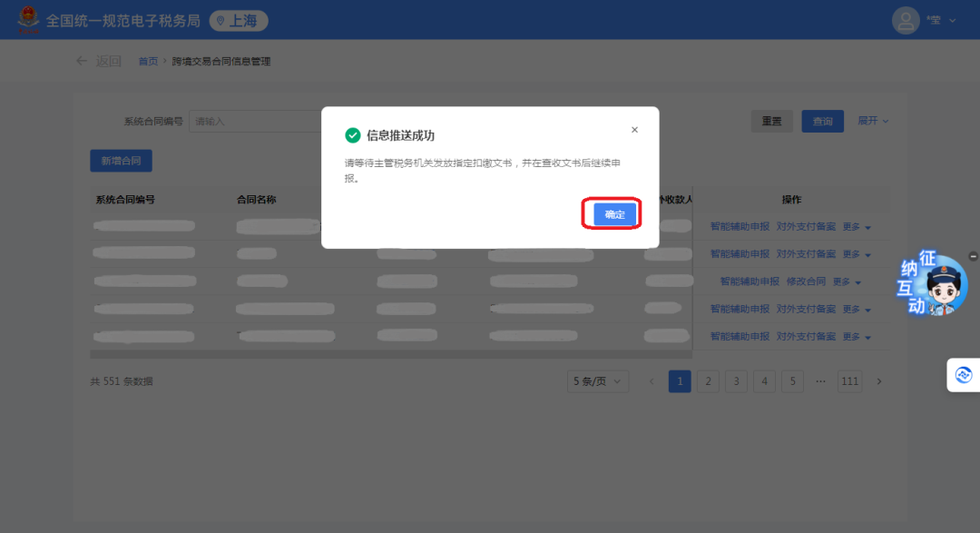Click the 上海 location badge icon
Viewport: 980px width, 533px height.
pyautogui.click(x=219, y=20)
